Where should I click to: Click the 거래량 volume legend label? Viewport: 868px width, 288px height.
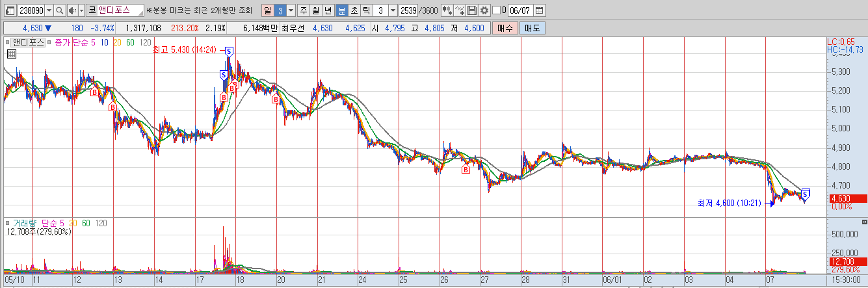point(25,222)
